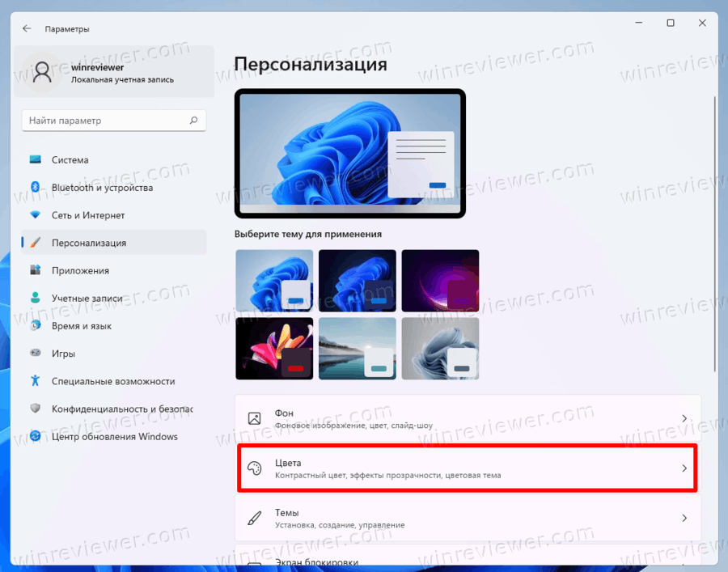
Task: Click the shield icon beside Конфиденциальность
Action: point(36,409)
